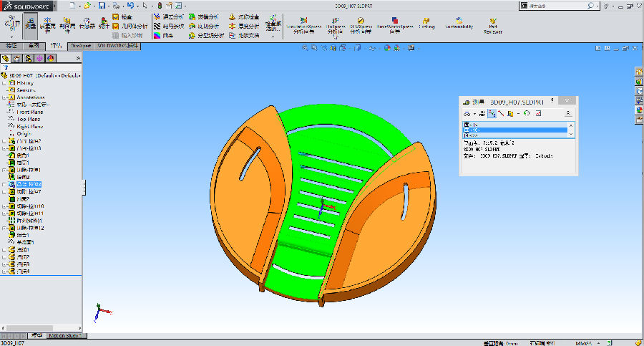Expand the Measure dialog with double chevron

click(568, 113)
